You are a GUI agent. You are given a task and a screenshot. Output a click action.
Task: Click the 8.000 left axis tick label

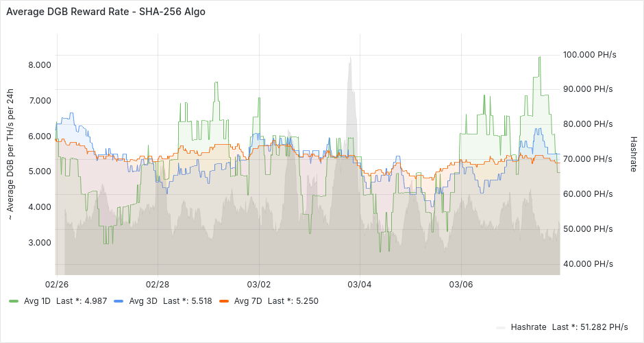(x=39, y=65)
